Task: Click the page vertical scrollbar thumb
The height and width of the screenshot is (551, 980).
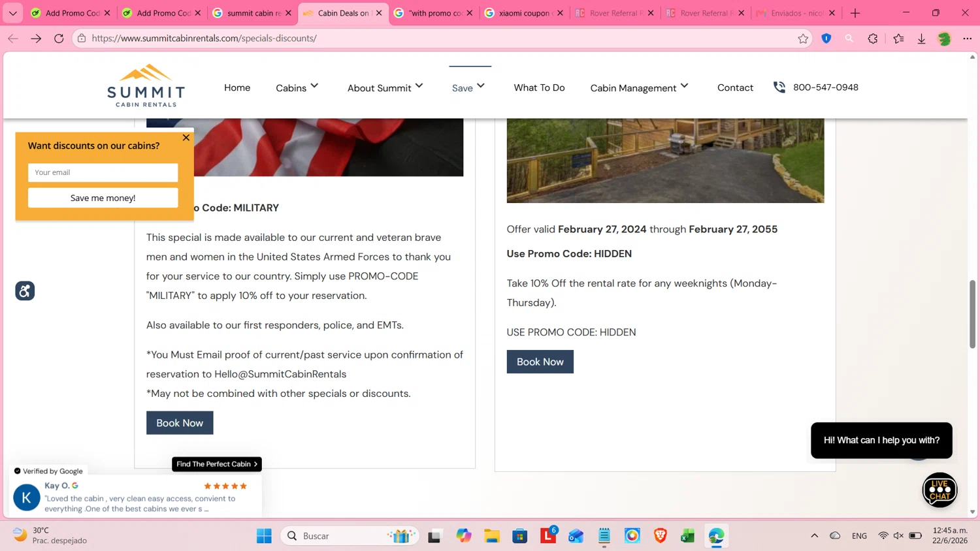Action: pyautogui.click(x=972, y=314)
